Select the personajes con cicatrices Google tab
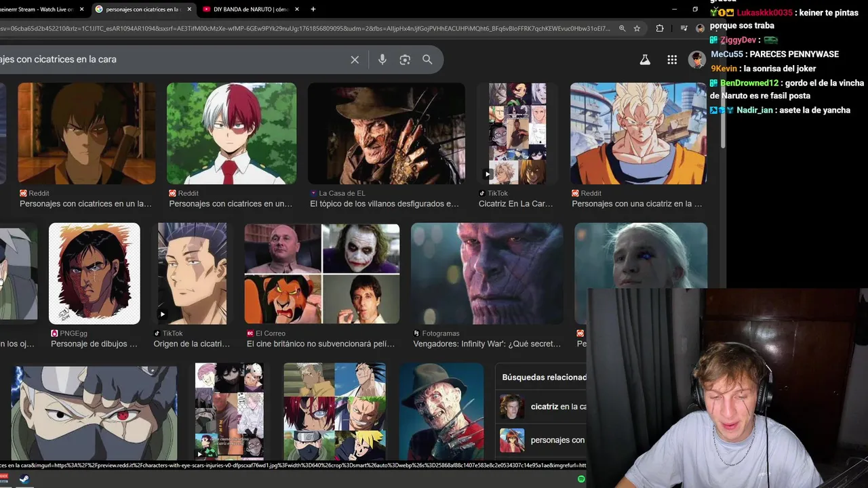This screenshot has height=488, width=868. (x=142, y=9)
